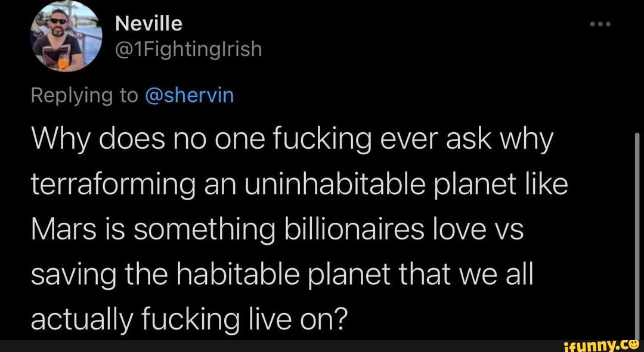Open the "Neville" display name
The width and height of the screenshot is (644, 352).
click(148, 24)
